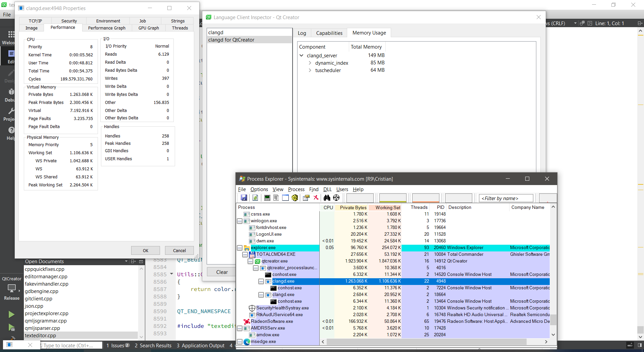
Task: Click crosshair Find Window's Process icon
Action: point(336,198)
